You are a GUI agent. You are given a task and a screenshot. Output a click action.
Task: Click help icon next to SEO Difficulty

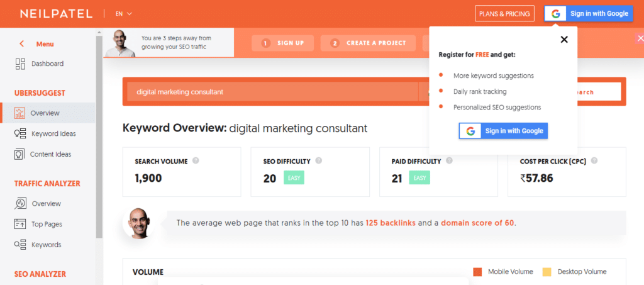(319, 161)
